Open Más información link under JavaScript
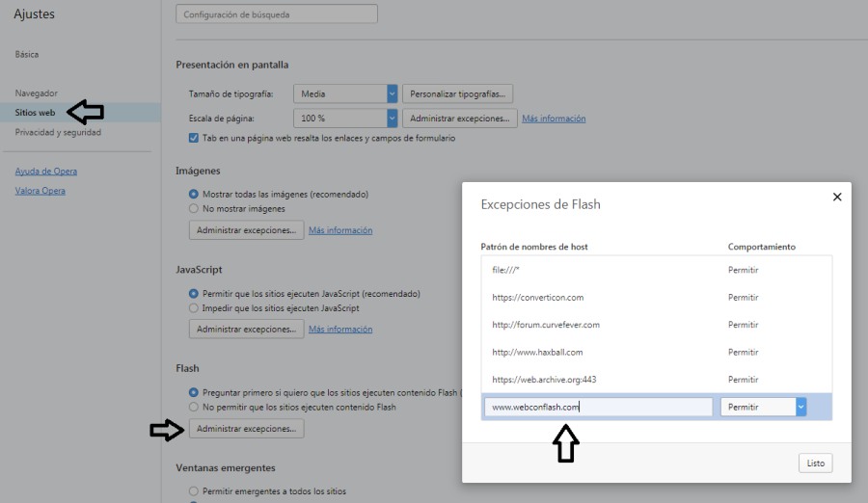 340,330
